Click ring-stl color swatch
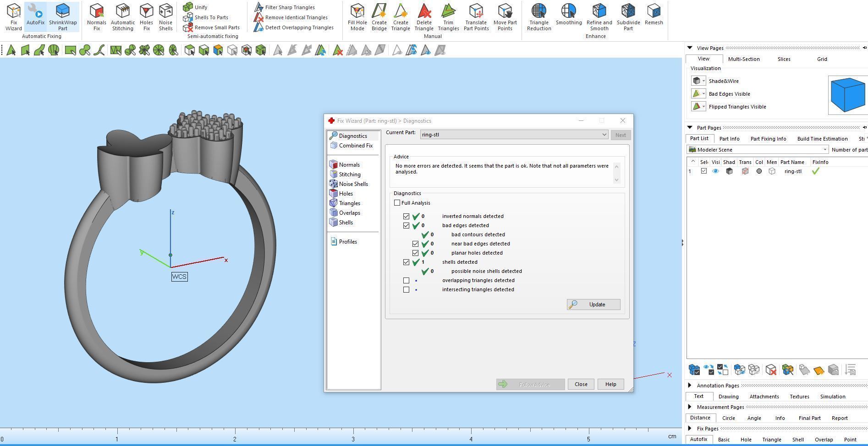The width and height of the screenshot is (868, 446). point(759,171)
